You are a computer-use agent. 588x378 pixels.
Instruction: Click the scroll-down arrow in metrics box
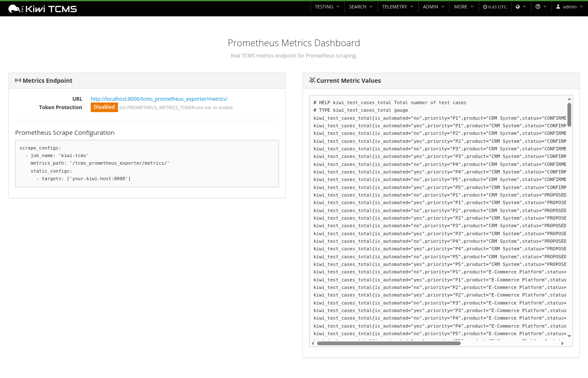tap(569, 336)
